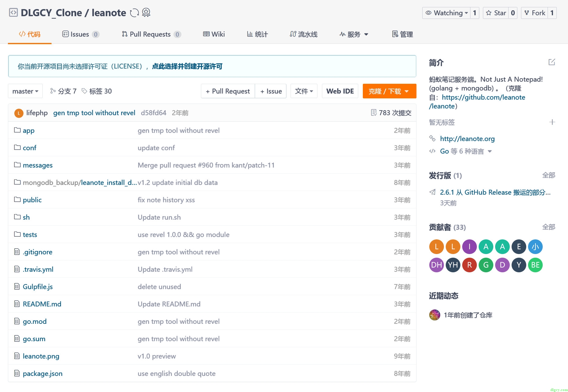Click the user avatar in 近期动态 section

[x=435, y=315]
